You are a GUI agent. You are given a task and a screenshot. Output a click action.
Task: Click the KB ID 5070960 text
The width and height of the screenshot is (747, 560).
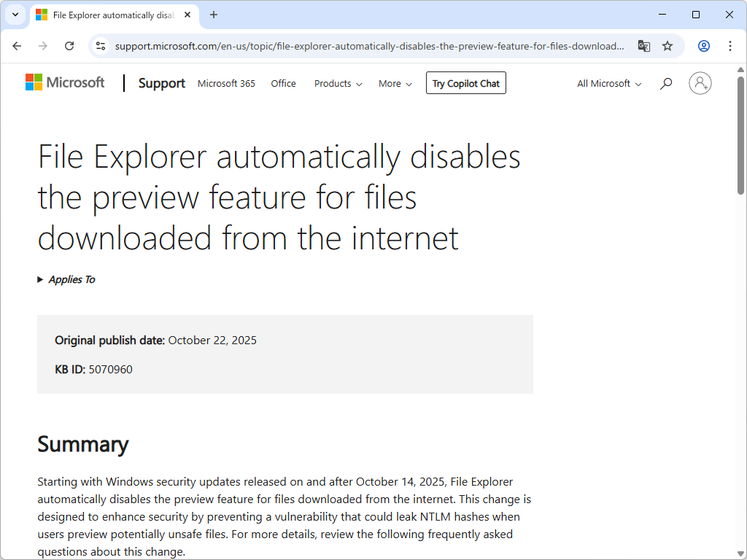click(93, 370)
